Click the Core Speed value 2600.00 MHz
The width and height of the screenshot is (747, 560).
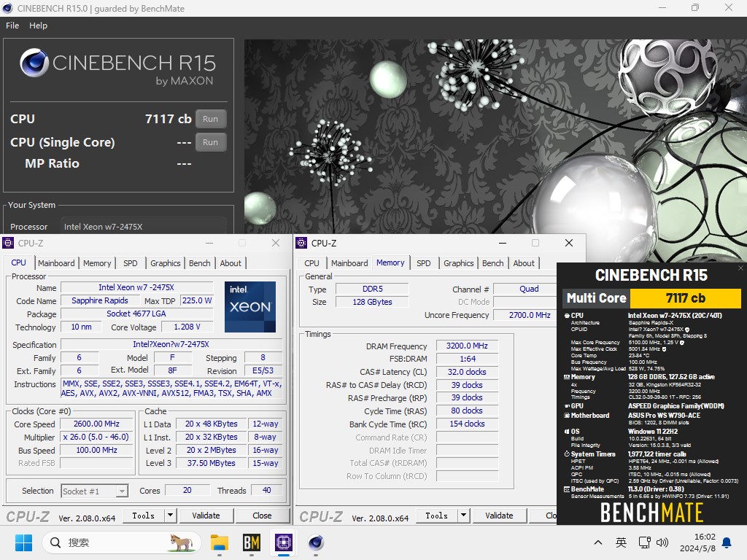click(97, 424)
